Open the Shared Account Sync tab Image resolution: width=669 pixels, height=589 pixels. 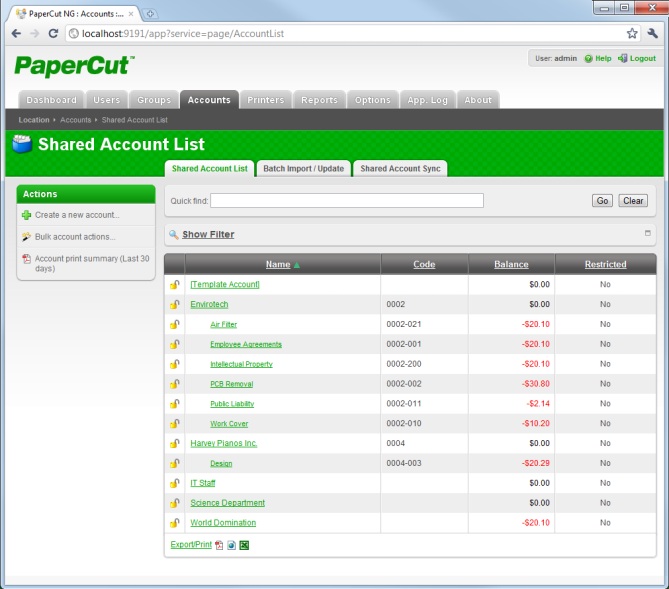pyautogui.click(x=400, y=169)
